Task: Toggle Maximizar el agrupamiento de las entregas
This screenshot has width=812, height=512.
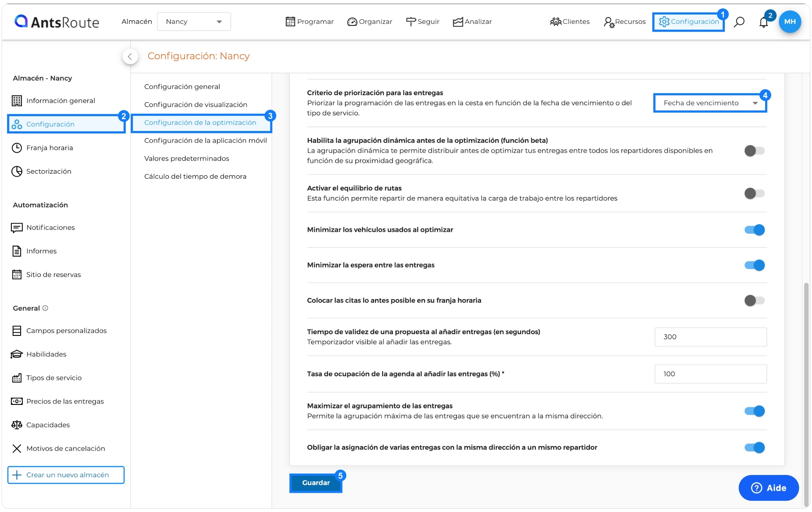Action: coord(754,411)
